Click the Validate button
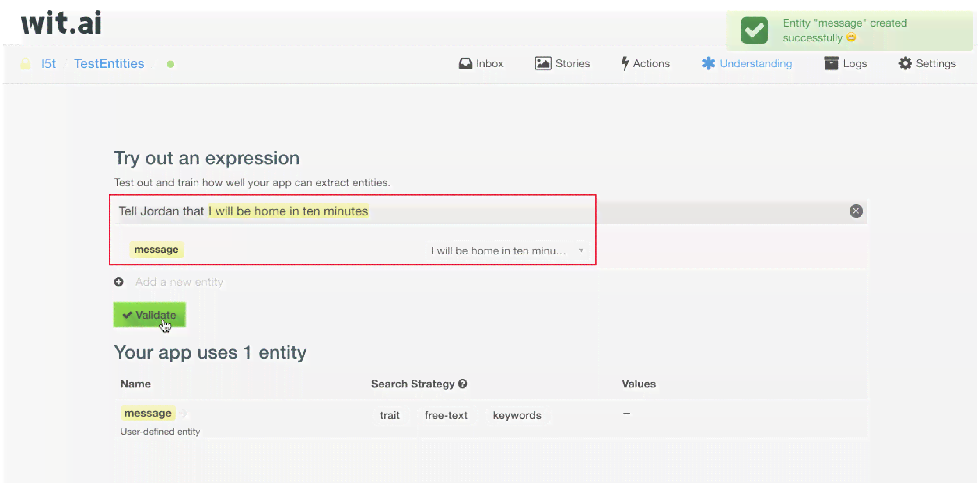Viewport: 980px width, 483px height. pyautogui.click(x=150, y=314)
